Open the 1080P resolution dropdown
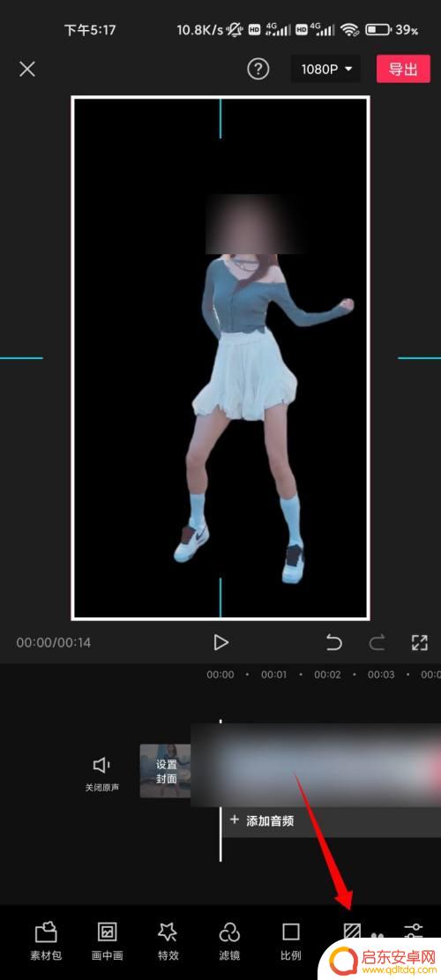441x980 pixels. [326, 69]
